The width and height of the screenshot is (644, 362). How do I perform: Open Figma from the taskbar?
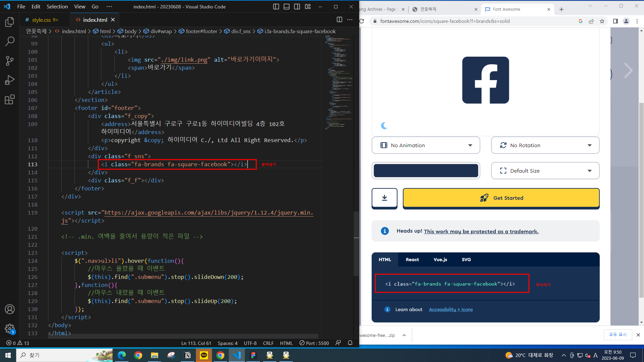click(253, 355)
